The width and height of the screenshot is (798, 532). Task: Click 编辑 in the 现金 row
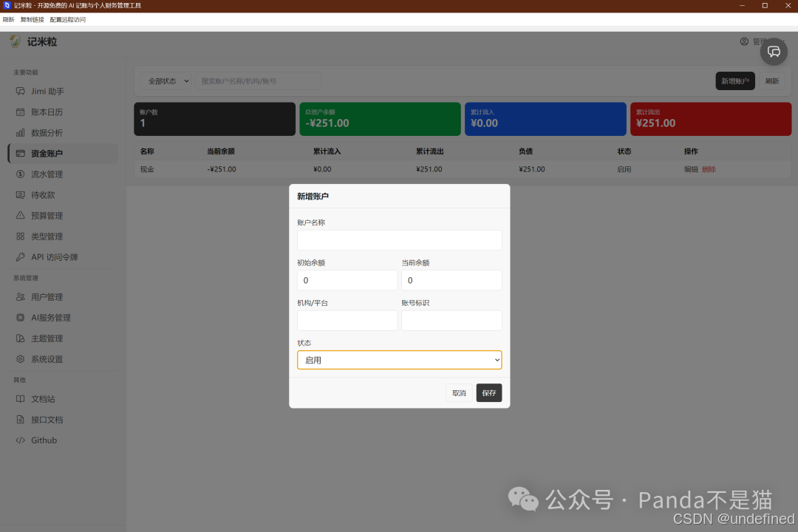pyautogui.click(x=691, y=169)
